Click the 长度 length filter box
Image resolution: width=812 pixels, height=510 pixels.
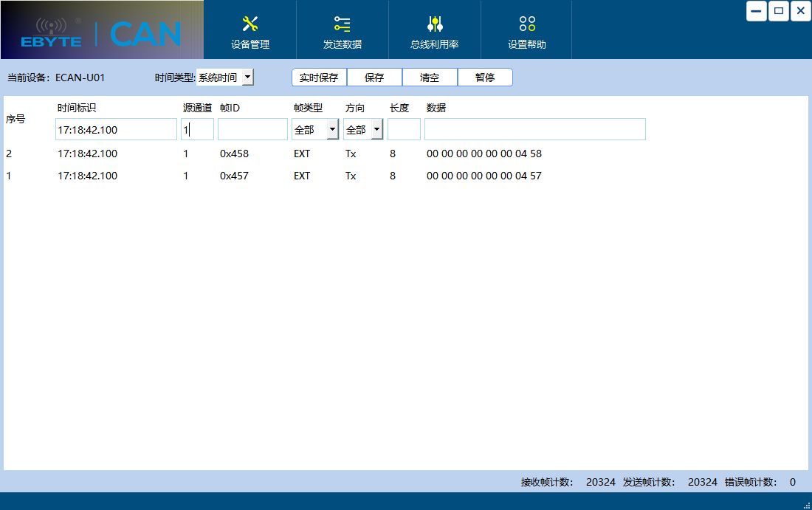(x=404, y=128)
